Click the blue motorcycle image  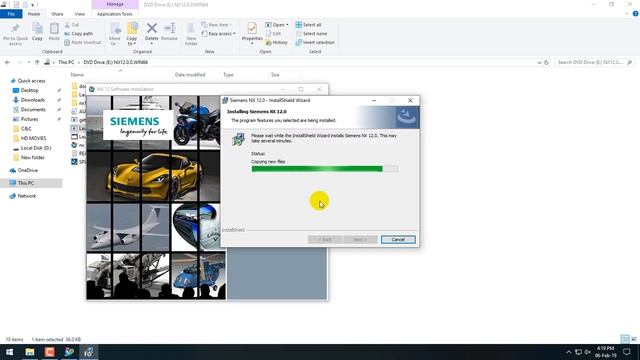coord(196,122)
